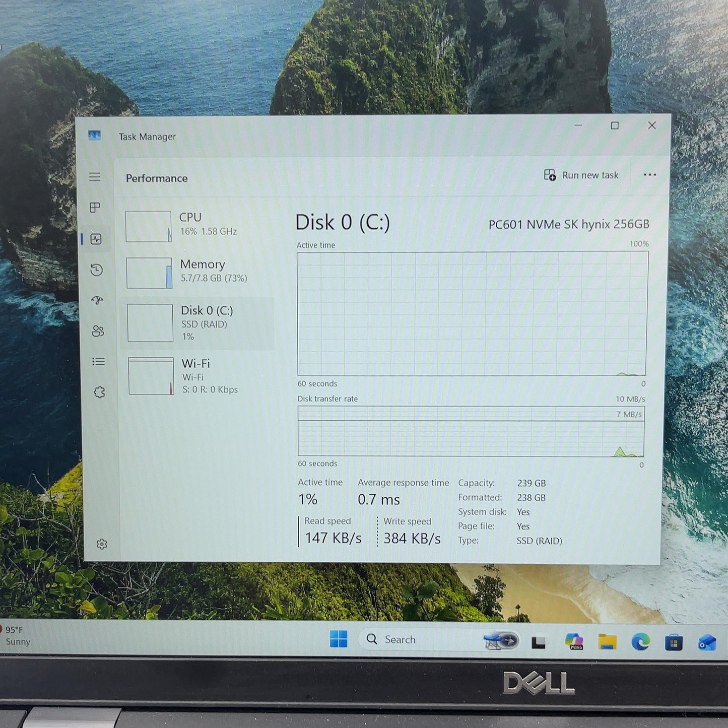Open the Windows Start menu
Screen dimensions: 728x728
click(339, 639)
